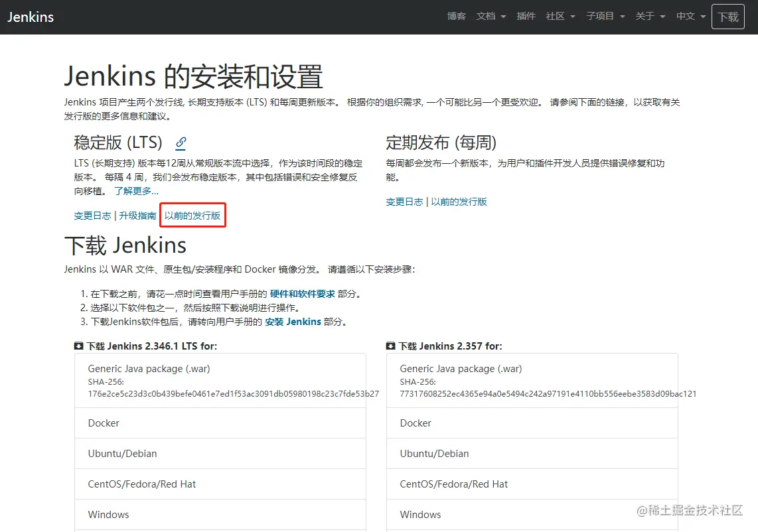This screenshot has width=758, height=532.
Task: Expand the 子项目 dropdown menu
Action: point(606,17)
